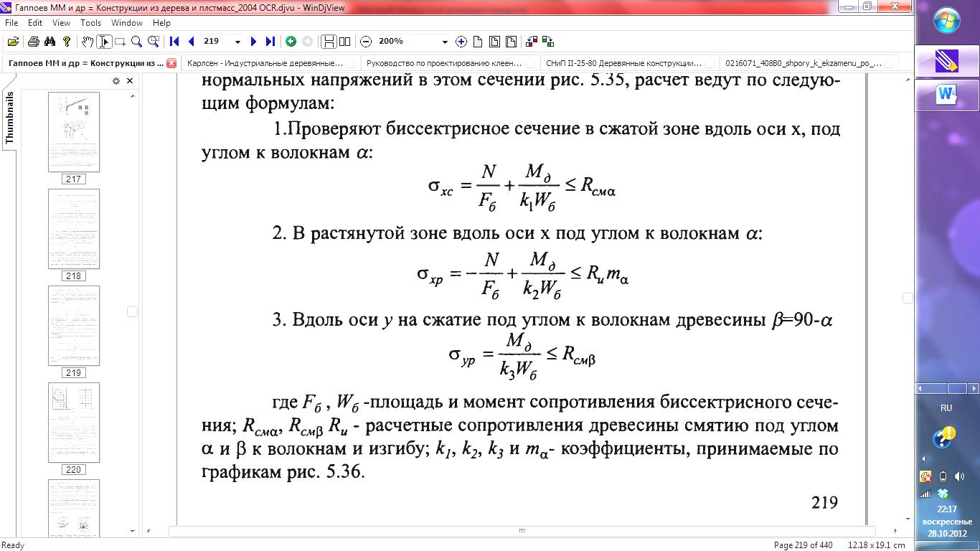Image resolution: width=980 pixels, height=551 pixels.
Task: Click document horizontal scrollbar thumb
Action: point(522,531)
